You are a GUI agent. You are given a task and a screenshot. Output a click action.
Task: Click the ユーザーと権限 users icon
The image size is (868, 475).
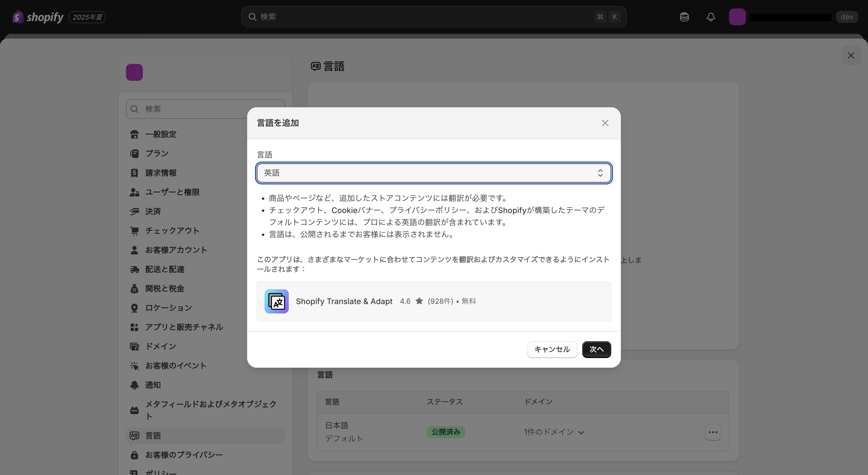(x=134, y=192)
